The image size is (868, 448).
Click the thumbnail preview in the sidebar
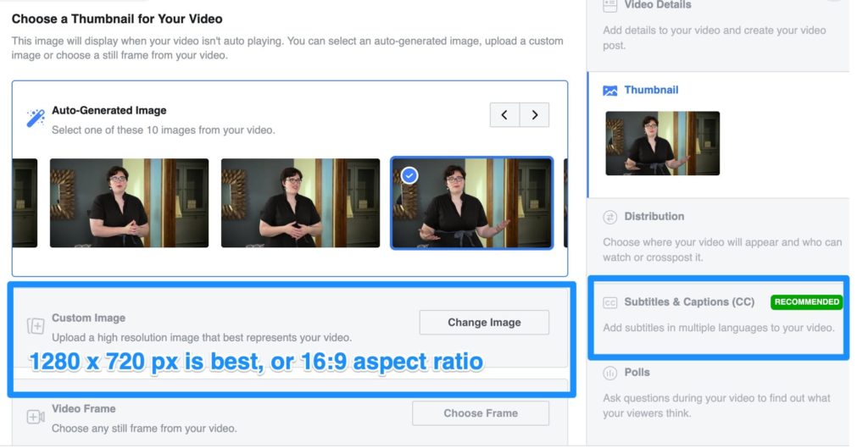click(x=662, y=143)
